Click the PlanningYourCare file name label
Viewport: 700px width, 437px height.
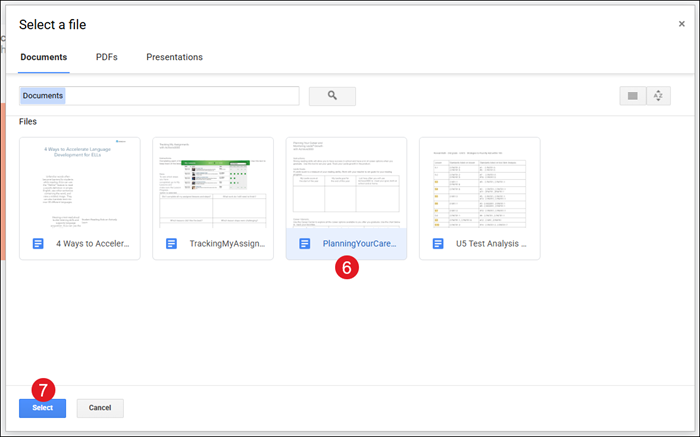point(359,243)
